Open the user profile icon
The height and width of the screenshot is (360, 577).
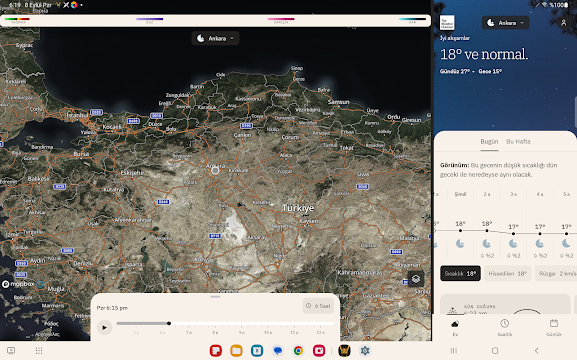pyautogui.click(x=563, y=23)
